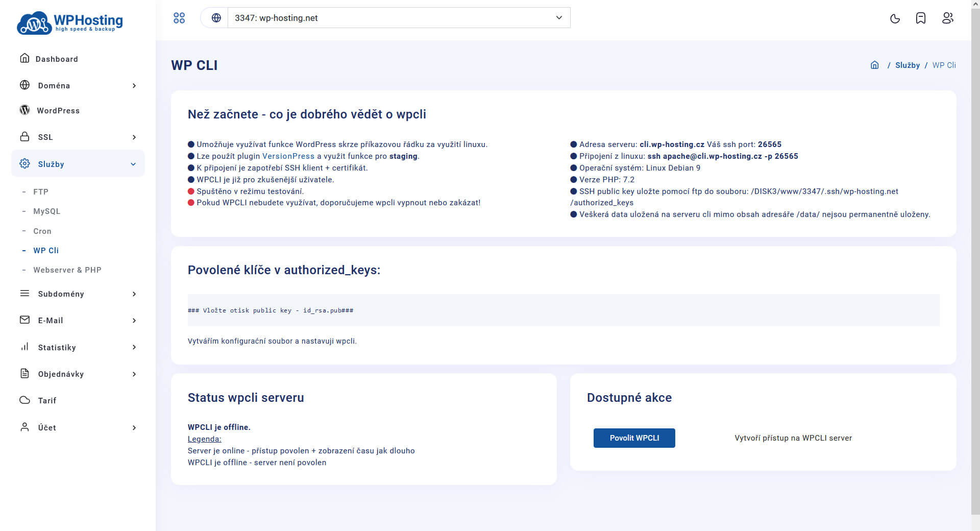Click the 'WP Cli' breadcrumb text

click(x=944, y=65)
